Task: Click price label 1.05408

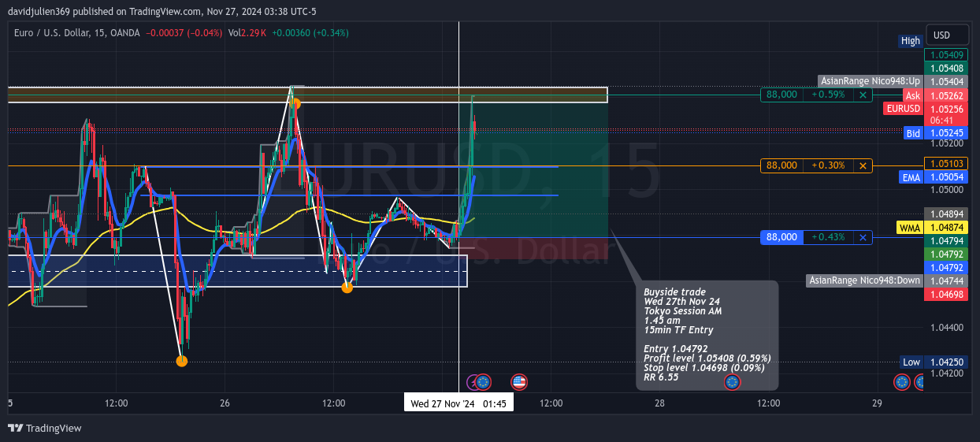Action: coord(945,69)
